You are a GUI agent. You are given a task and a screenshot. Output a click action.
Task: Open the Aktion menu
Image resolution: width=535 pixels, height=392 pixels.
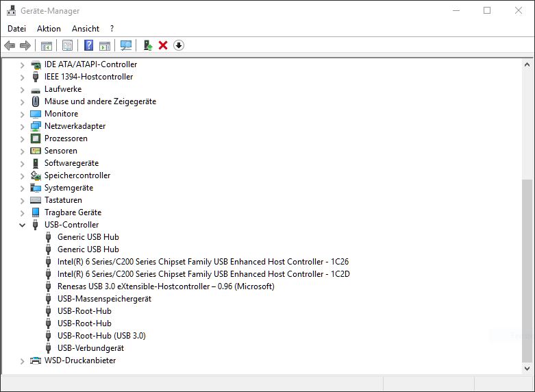(x=49, y=29)
